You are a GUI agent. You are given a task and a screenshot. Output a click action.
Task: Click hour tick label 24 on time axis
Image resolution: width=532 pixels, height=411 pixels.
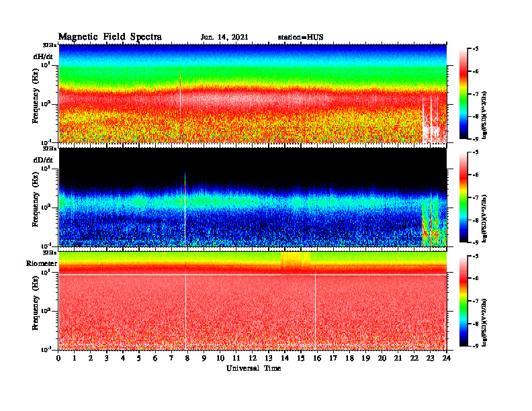tap(447, 359)
